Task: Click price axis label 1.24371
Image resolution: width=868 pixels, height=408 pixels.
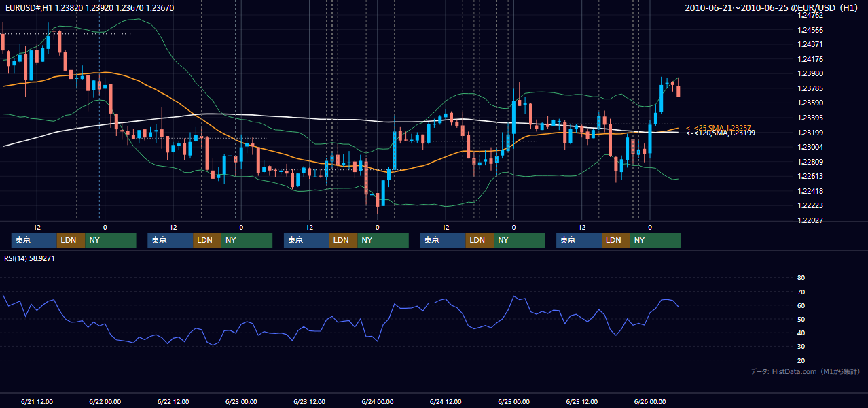Action: [x=810, y=44]
